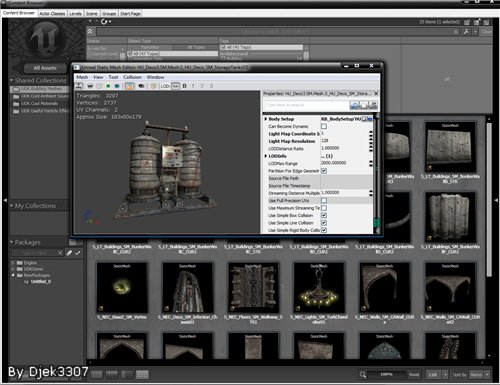Click the middle icon beside Properties search
Viewport: 500px width, 385px height.
(364, 105)
